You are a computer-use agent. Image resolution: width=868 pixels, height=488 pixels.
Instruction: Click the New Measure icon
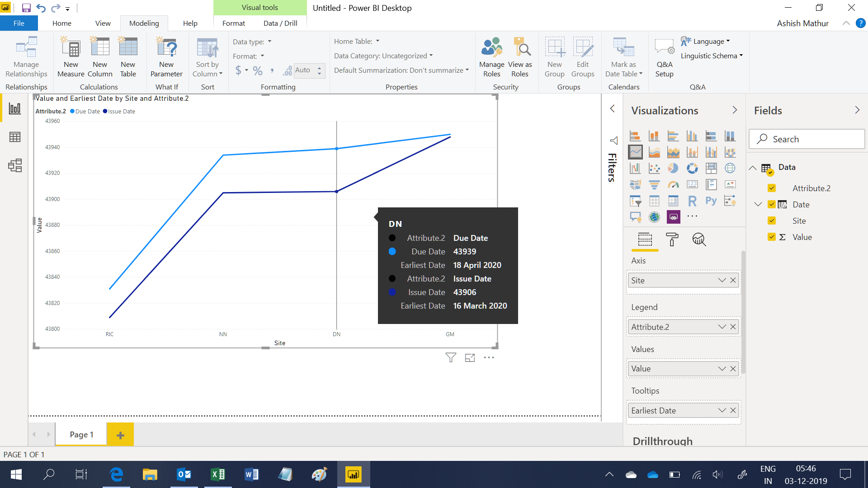(x=71, y=49)
